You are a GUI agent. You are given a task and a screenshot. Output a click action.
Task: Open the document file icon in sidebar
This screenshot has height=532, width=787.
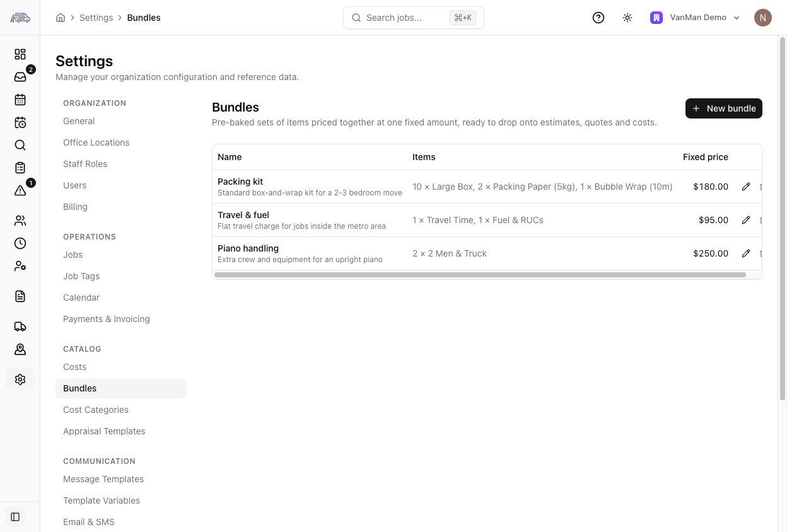(x=20, y=296)
